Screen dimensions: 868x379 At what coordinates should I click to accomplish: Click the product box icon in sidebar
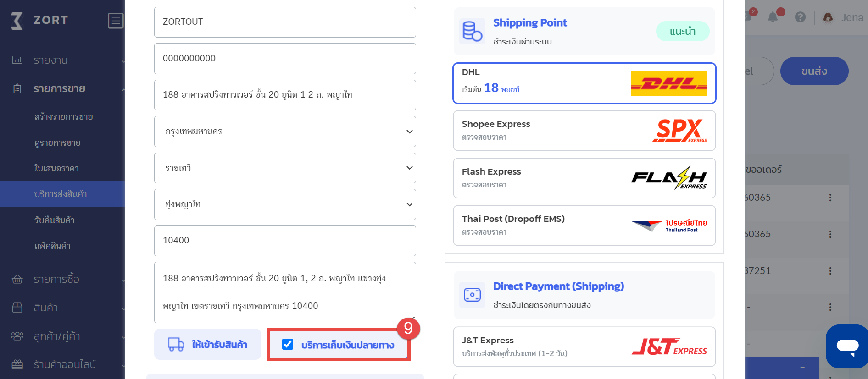17,308
